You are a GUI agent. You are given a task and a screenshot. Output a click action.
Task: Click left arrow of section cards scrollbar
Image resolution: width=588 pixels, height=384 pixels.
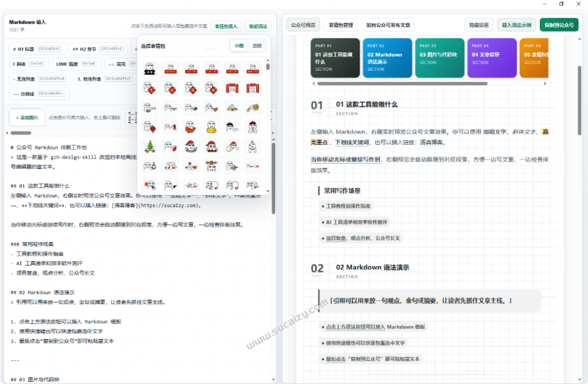314,84
